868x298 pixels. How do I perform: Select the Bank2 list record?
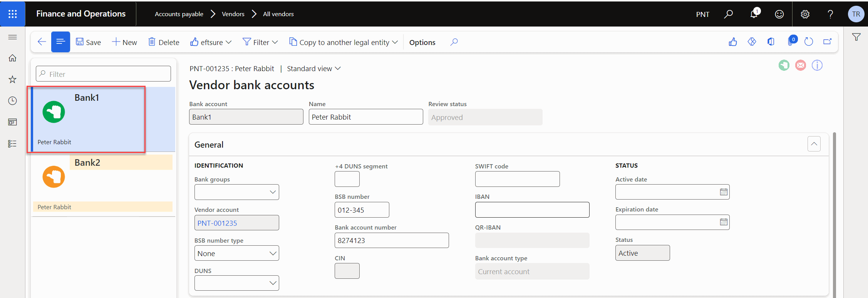103,184
